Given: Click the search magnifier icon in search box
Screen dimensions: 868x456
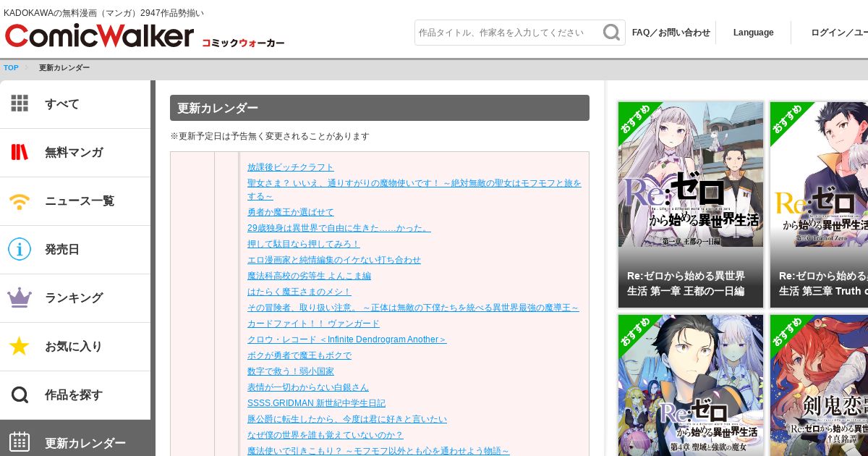Looking at the screenshot, I should [612, 33].
